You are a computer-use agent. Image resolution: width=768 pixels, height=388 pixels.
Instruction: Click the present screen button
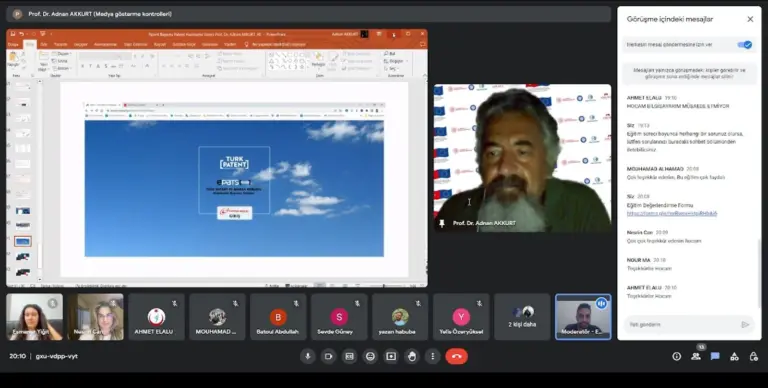pos(391,356)
